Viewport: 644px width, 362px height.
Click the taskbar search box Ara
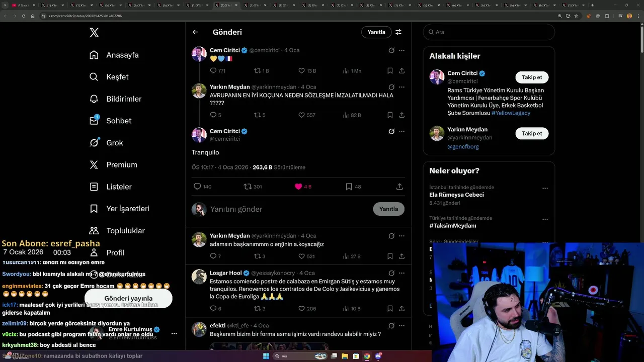click(x=299, y=356)
